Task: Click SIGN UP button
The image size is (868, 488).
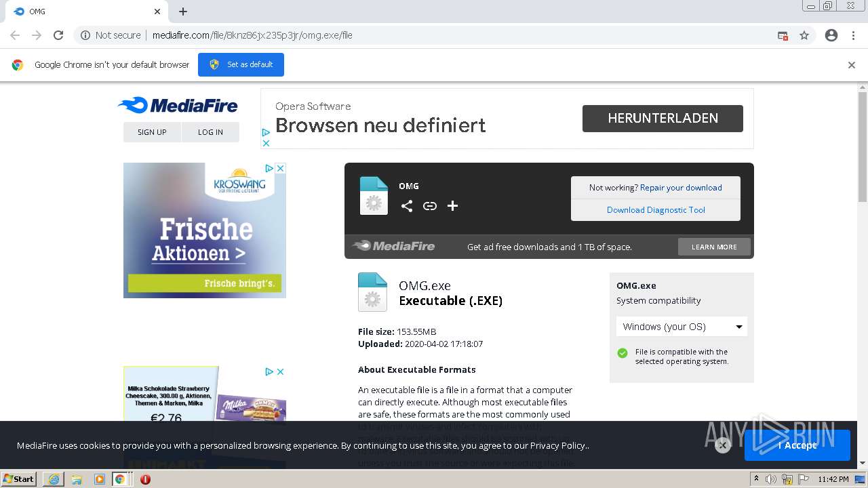Action: (x=152, y=132)
